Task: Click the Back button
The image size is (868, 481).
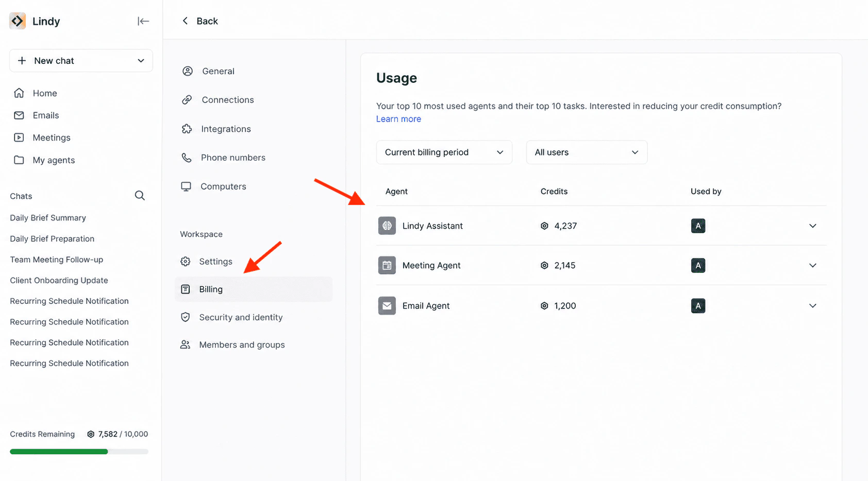Action: (200, 21)
